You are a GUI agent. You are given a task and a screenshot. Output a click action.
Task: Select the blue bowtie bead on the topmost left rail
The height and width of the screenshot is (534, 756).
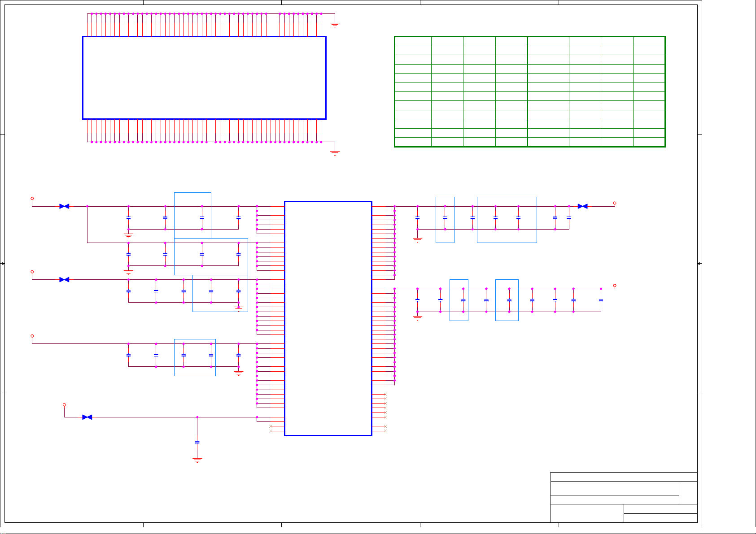coord(64,206)
